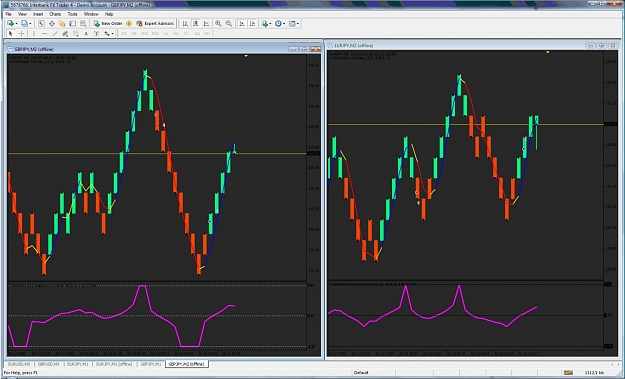Select the standard cursor arrow tool
The width and height of the screenshot is (625, 379).
11,33
